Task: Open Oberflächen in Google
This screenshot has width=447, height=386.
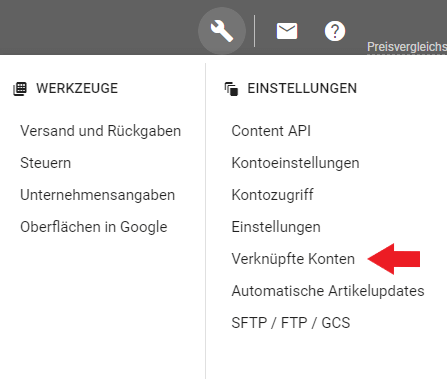Action: tap(93, 227)
